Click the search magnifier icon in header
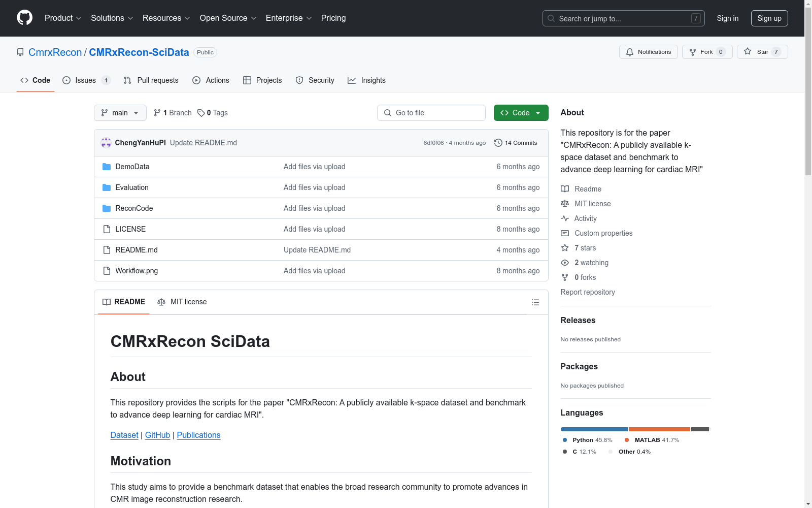Image resolution: width=812 pixels, height=508 pixels. [x=551, y=18]
